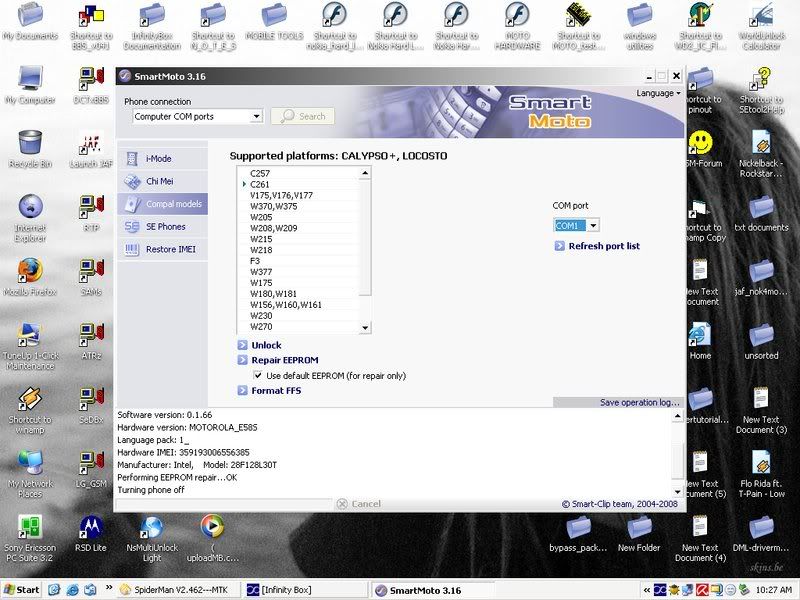The width and height of the screenshot is (800, 600).
Task: Open the Windows Start menu
Action: (21, 590)
